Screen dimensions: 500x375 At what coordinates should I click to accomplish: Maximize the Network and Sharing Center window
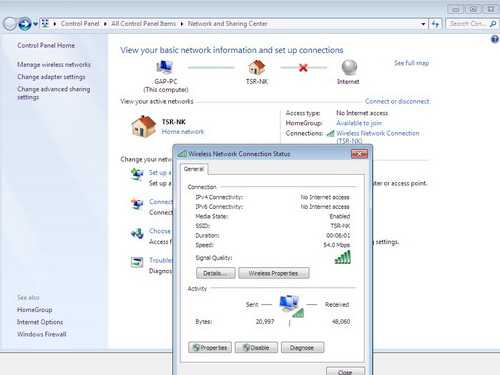click(473, 9)
